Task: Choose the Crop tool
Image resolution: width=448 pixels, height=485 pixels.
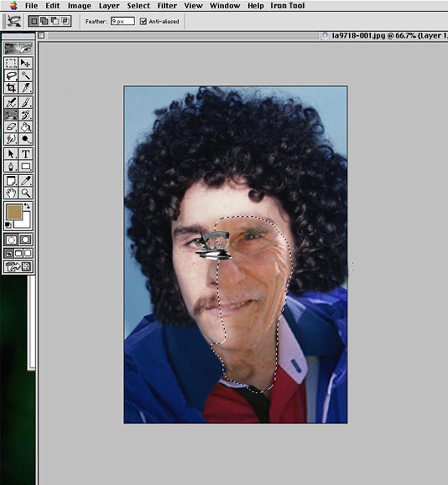Action: [11, 88]
